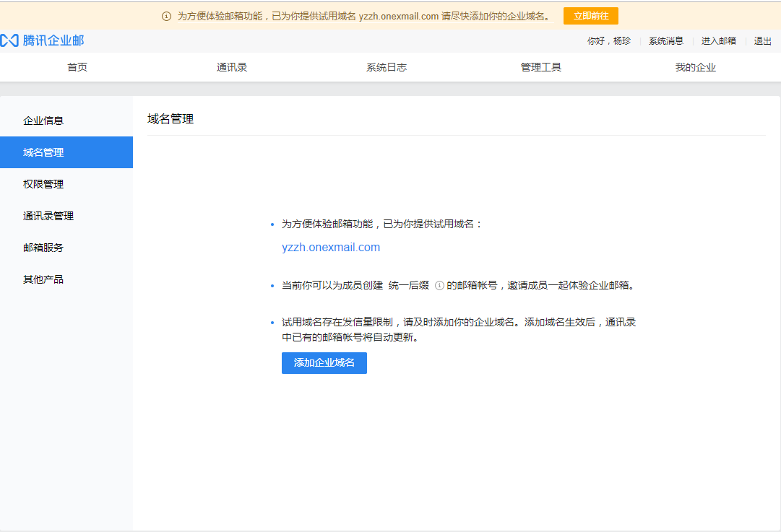
Task: Click the 统一后缀 text
Action: point(408,286)
